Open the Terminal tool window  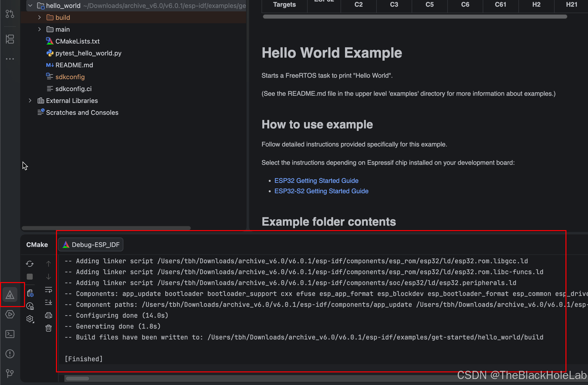tap(10, 334)
